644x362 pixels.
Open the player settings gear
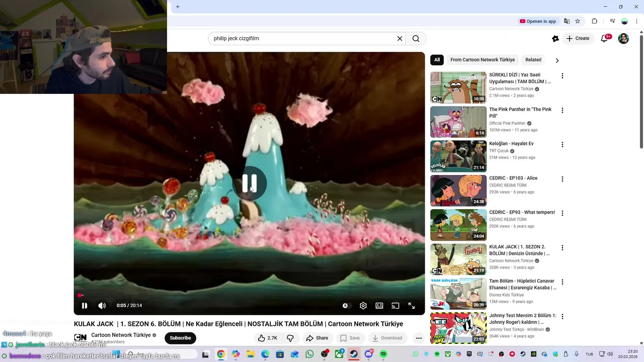363,306
